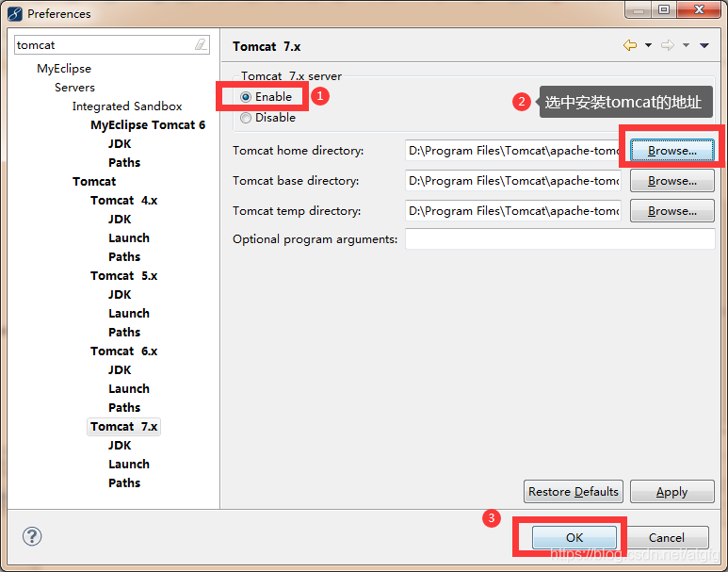Select the Tomcat parent node
Screen dimensions: 728x572
click(94, 182)
